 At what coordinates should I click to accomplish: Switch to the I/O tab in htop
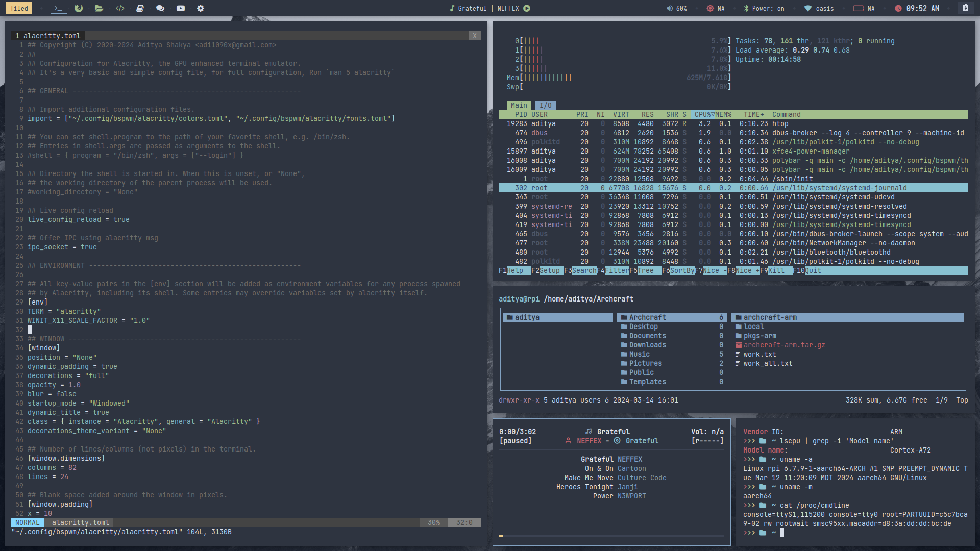point(545,105)
